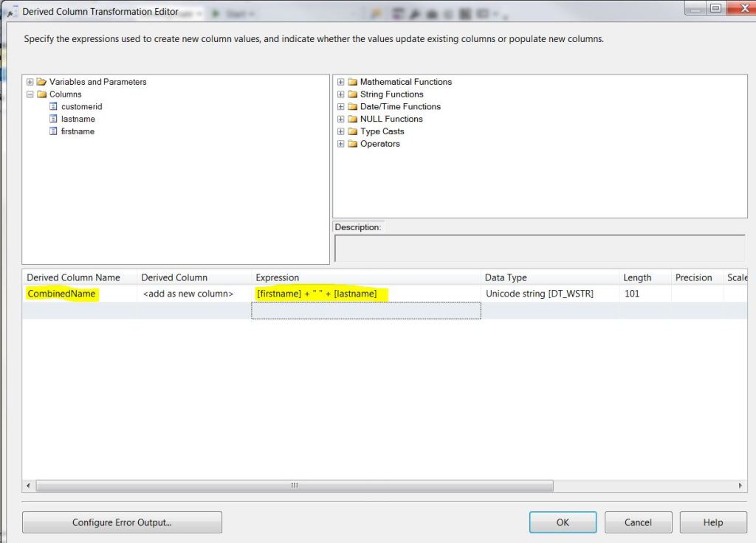Click the lastname column icon
This screenshot has height=543, width=756.
pyautogui.click(x=53, y=119)
